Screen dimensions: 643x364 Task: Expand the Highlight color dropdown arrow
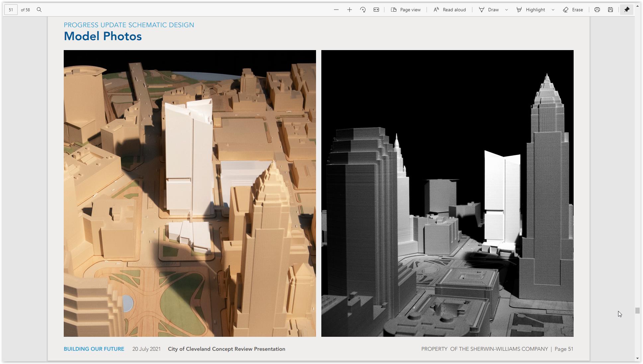coord(553,10)
